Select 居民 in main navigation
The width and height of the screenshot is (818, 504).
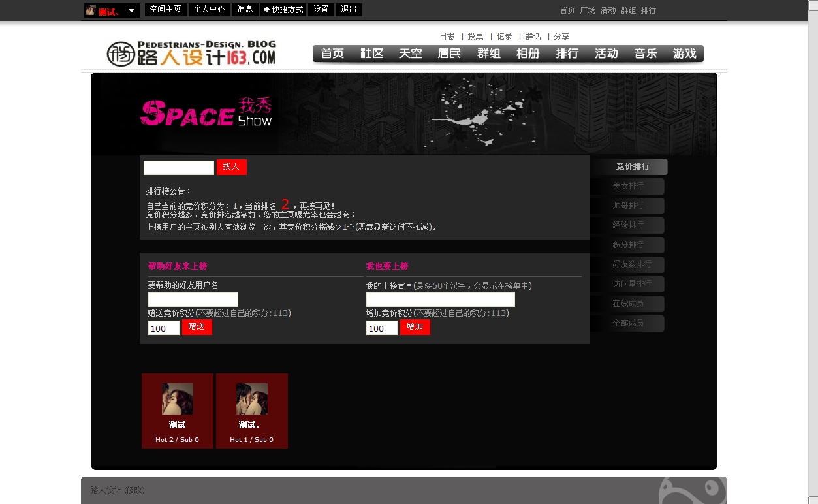[x=450, y=54]
